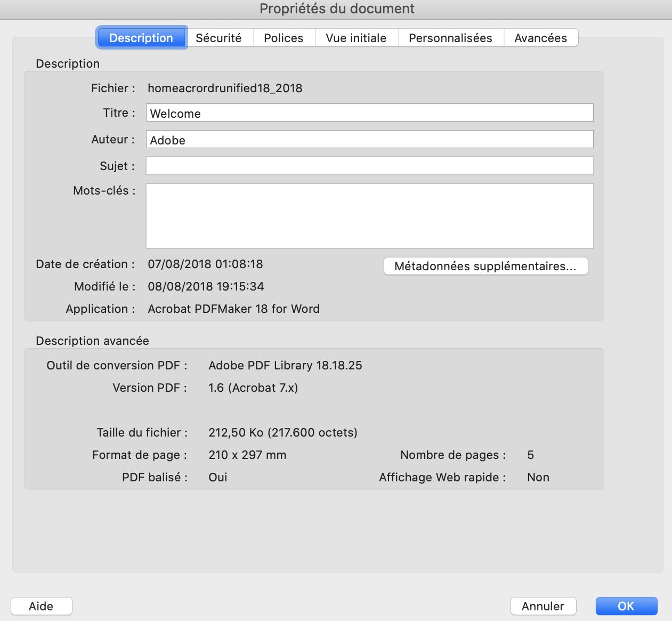This screenshot has width=672, height=621.
Task: Click the PDF balisé : label
Action: (x=155, y=477)
